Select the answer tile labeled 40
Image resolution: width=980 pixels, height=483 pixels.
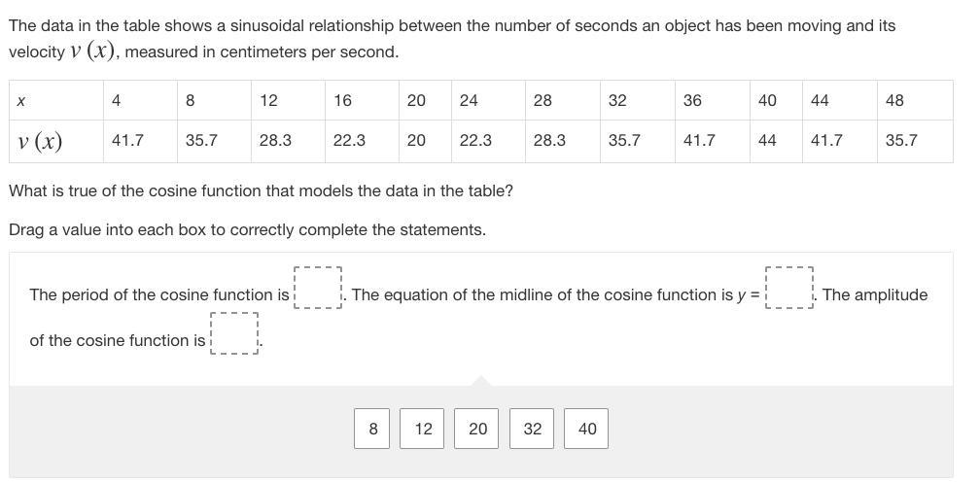587,429
